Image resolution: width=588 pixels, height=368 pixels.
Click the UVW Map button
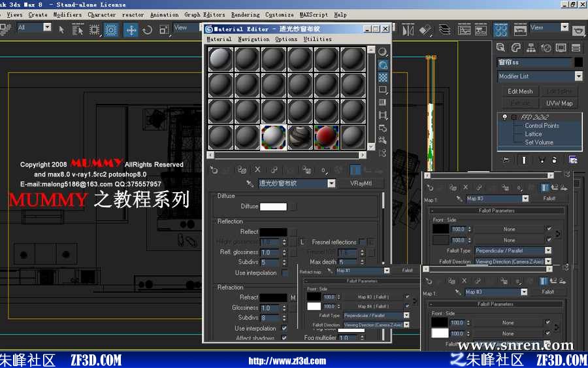(x=559, y=103)
